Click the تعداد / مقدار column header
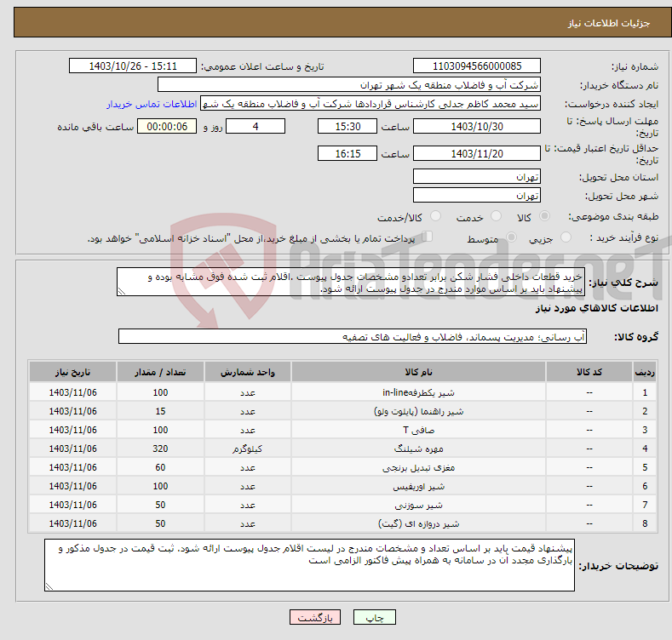 pos(160,372)
